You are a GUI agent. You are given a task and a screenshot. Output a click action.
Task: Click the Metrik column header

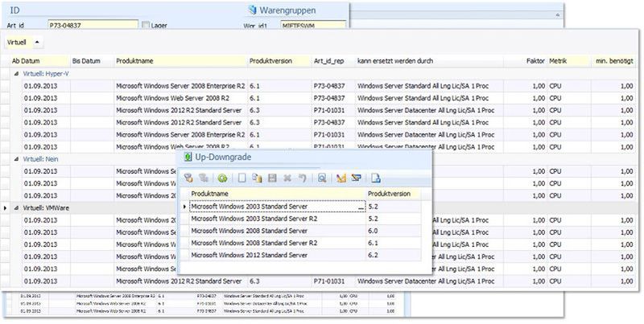[569, 60]
